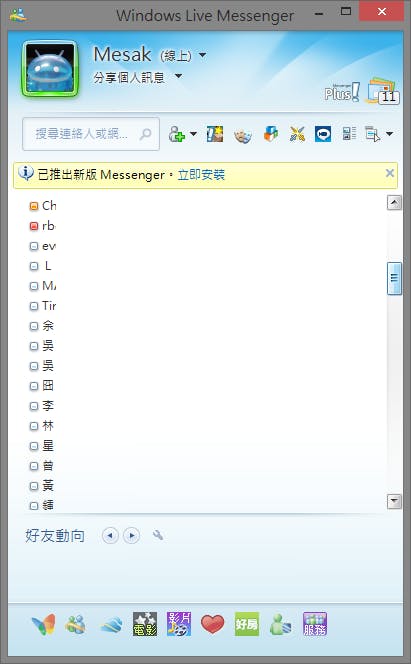
Task: Open the 電影 movies tab icon
Action: click(x=145, y=624)
